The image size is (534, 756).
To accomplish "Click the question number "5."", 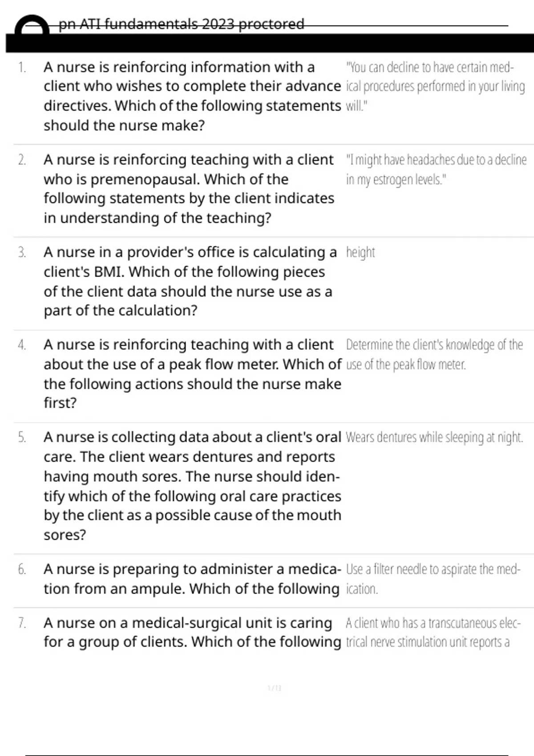I will pos(22,438).
